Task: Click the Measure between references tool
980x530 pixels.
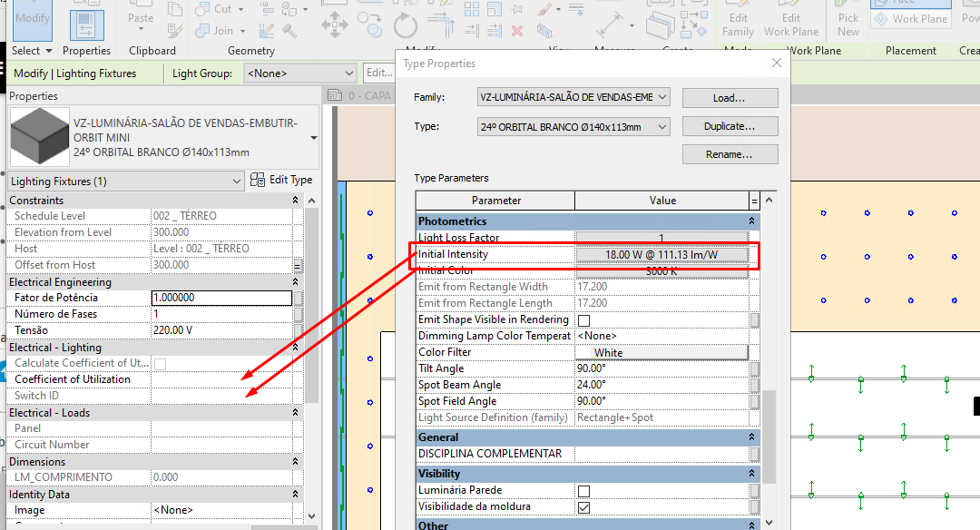Action: point(610,25)
